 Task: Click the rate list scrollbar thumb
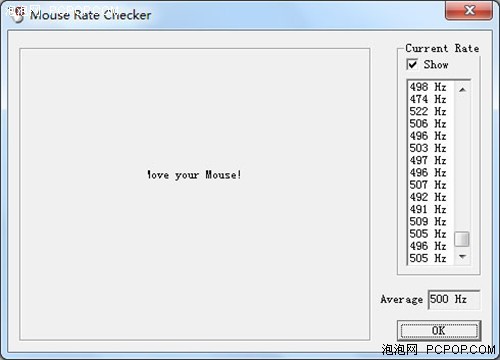point(462,239)
